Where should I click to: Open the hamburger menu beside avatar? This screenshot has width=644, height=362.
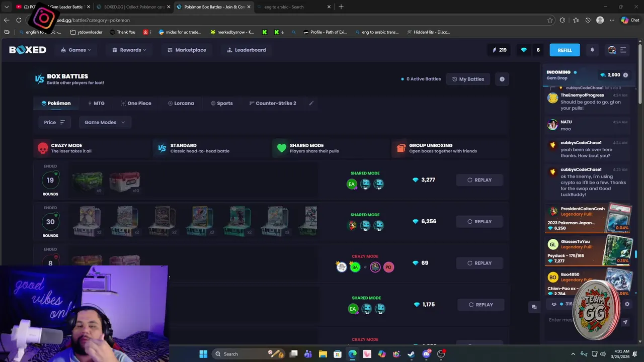point(623,50)
